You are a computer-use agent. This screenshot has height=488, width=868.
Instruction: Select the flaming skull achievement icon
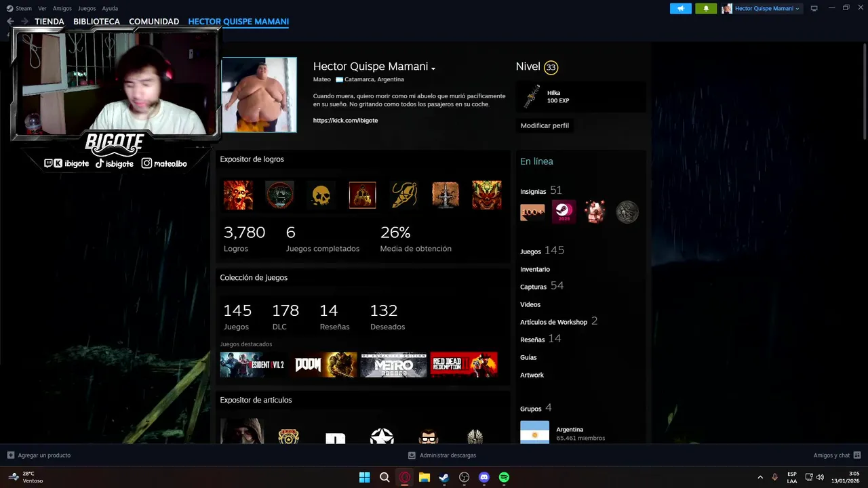[238, 195]
